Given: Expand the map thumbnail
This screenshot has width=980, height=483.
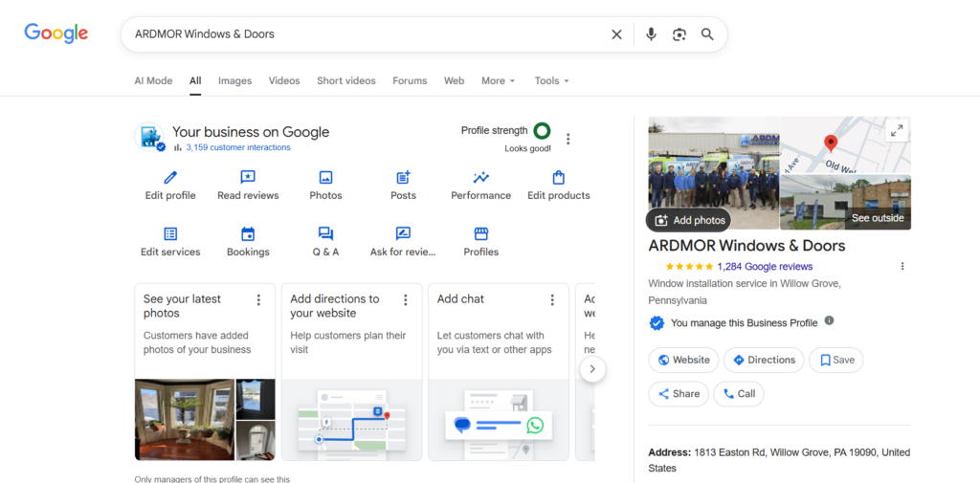Looking at the screenshot, I should tap(897, 131).
